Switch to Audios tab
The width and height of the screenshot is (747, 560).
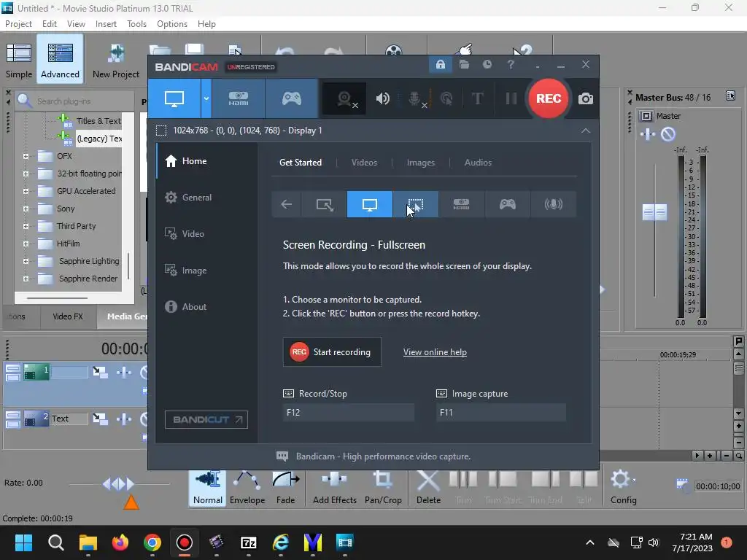pos(478,163)
